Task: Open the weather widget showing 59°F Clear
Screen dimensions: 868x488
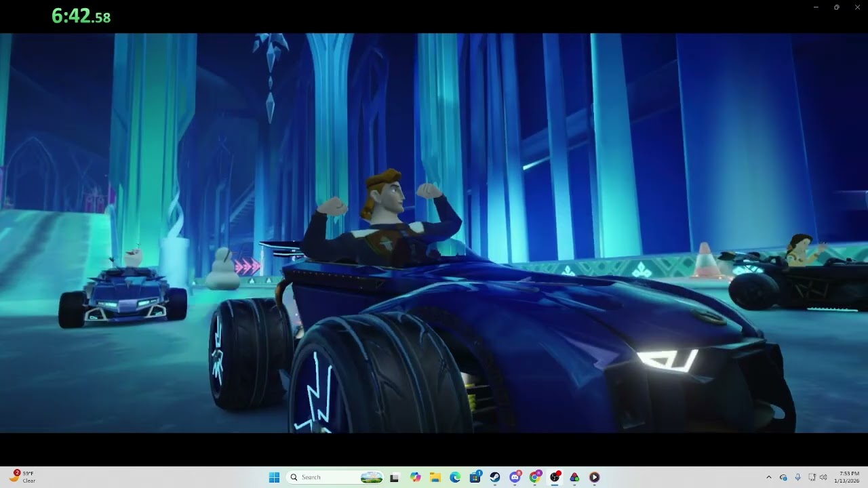Action: coord(22,477)
